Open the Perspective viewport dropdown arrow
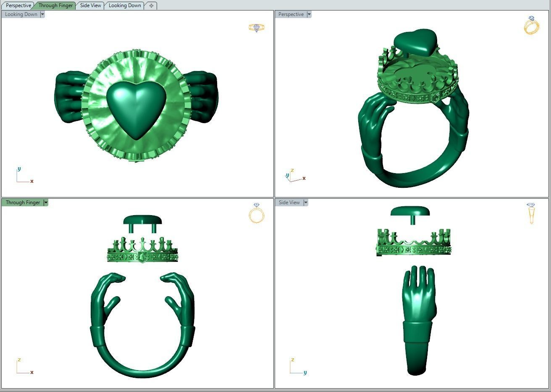Screen dimensions: 551x392 (x=309, y=14)
